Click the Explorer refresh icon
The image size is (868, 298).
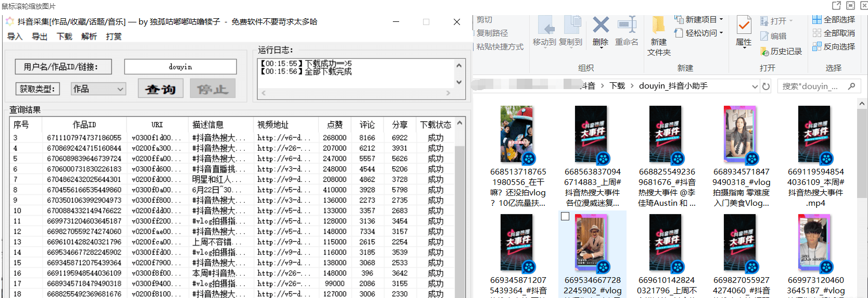766,86
